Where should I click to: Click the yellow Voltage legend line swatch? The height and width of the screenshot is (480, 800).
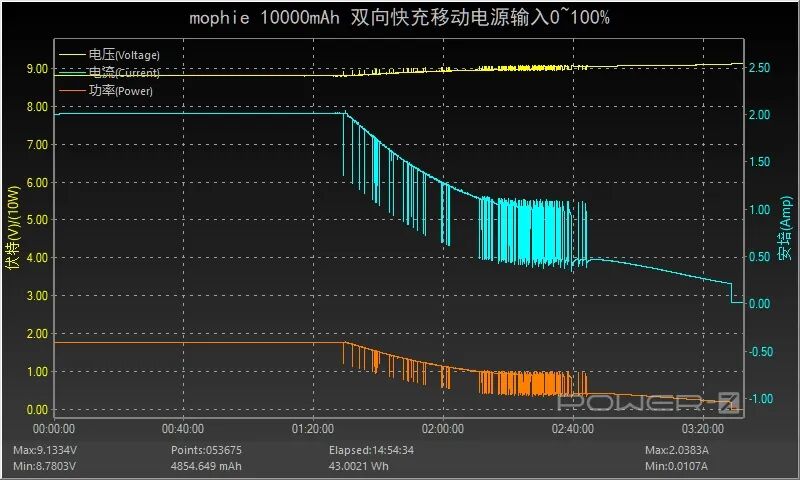click(72, 55)
